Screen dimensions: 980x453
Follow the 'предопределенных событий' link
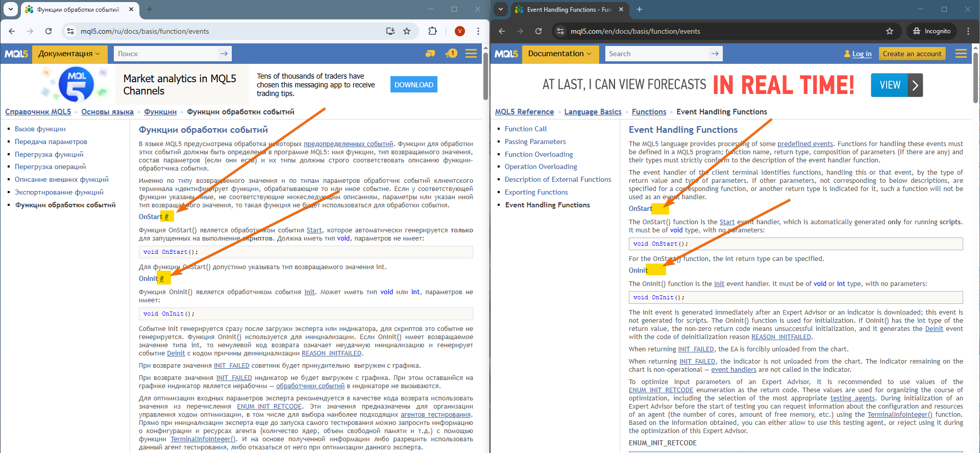click(x=348, y=144)
